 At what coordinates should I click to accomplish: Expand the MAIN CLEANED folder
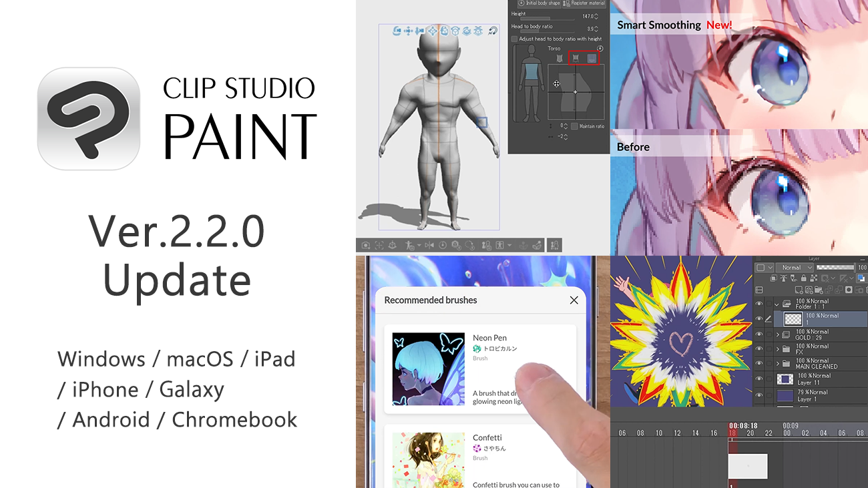tap(777, 364)
